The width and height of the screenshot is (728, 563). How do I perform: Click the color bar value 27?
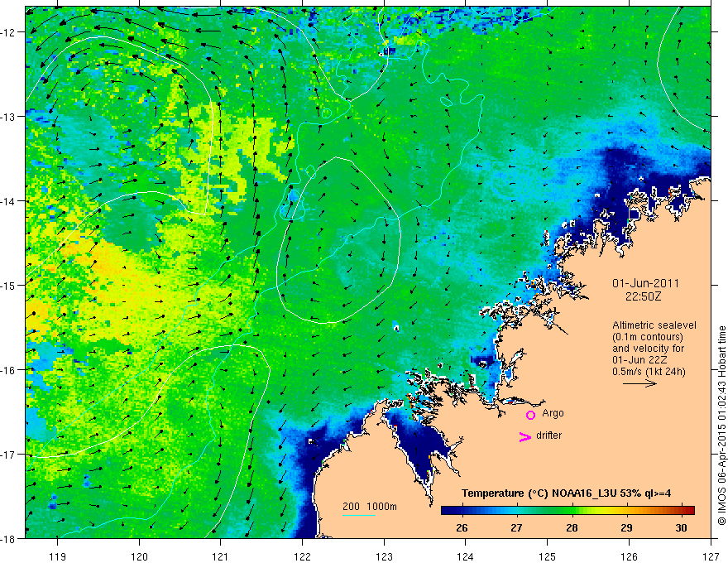(516, 527)
